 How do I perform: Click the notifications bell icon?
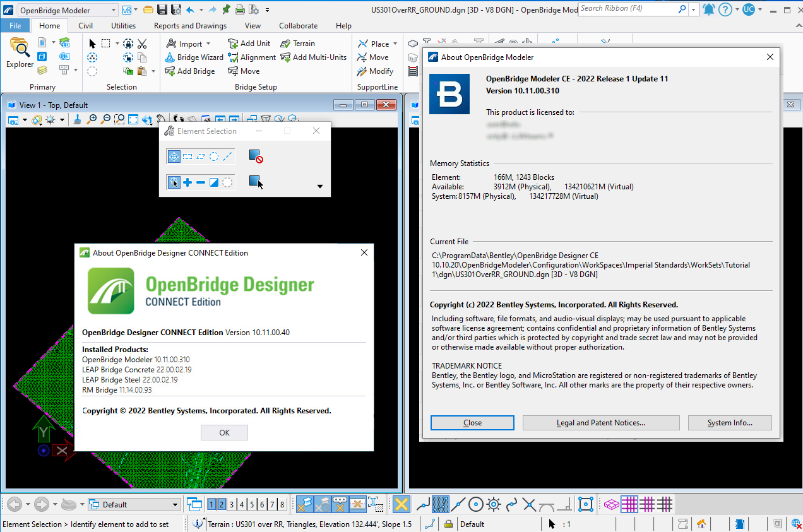coord(709,9)
